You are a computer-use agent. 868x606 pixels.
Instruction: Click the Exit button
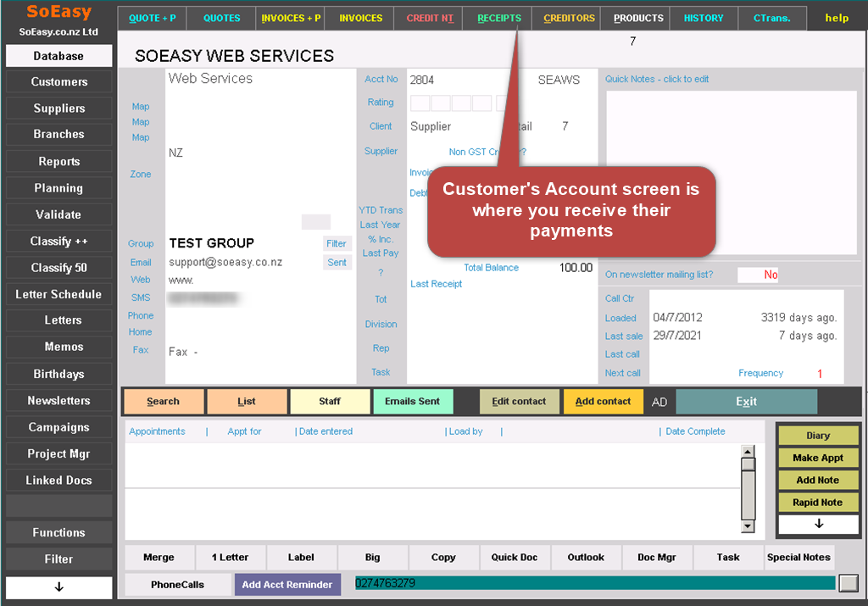point(746,402)
